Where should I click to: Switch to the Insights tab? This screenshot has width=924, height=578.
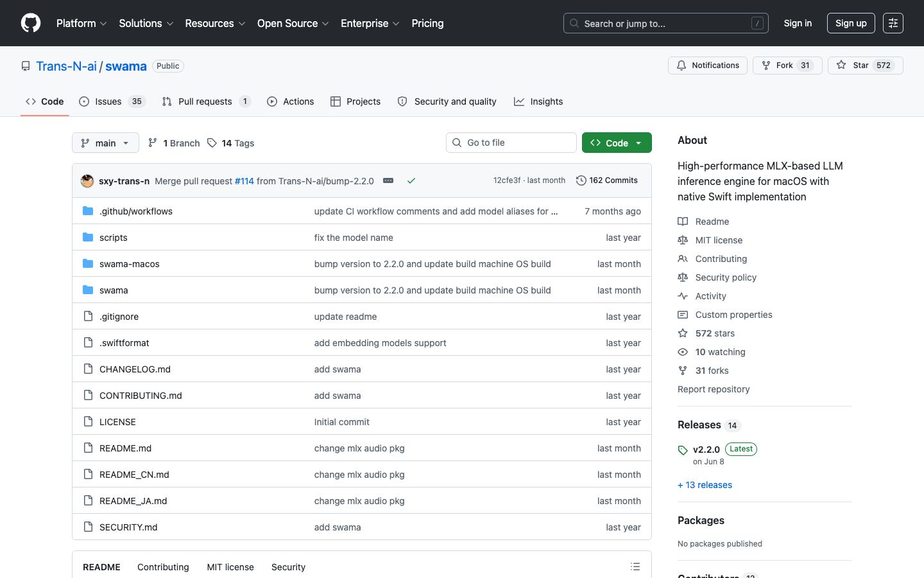pyautogui.click(x=538, y=101)
